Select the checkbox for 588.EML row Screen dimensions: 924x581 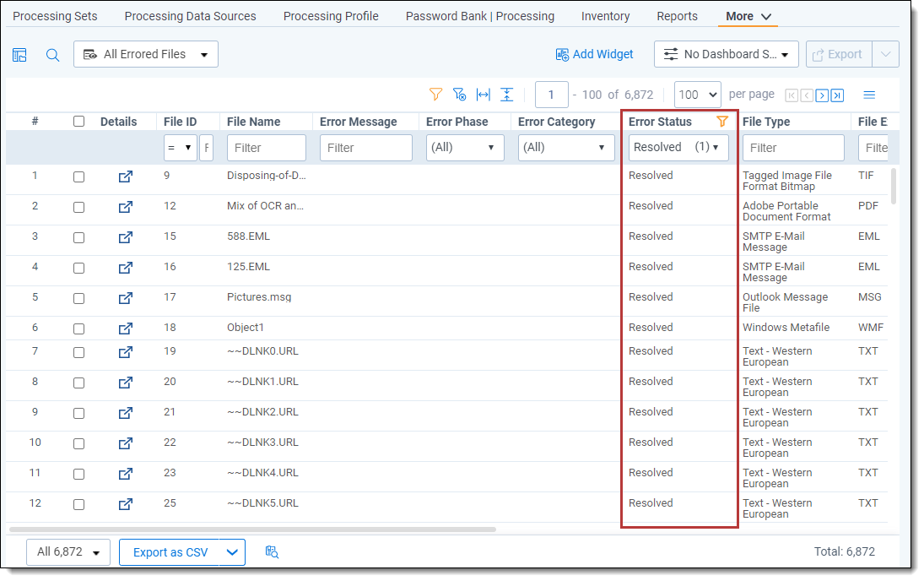click(78, 237)
